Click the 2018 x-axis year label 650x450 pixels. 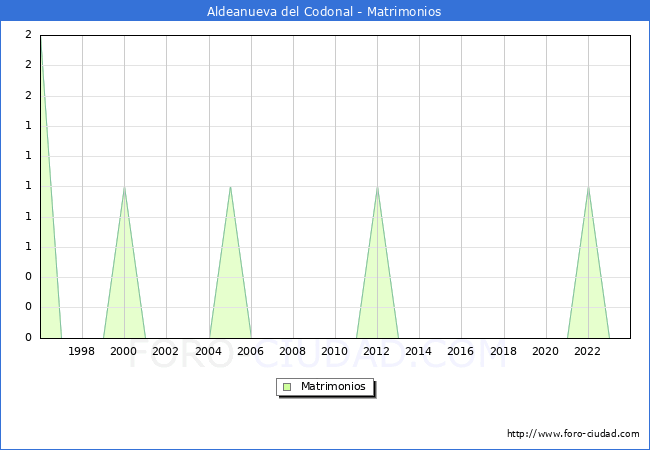503,351
